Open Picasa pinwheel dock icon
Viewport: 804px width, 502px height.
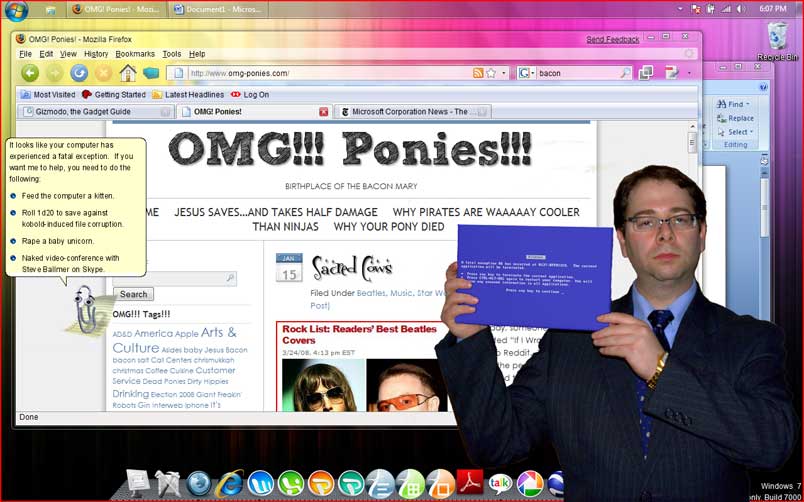coord(530,483)
